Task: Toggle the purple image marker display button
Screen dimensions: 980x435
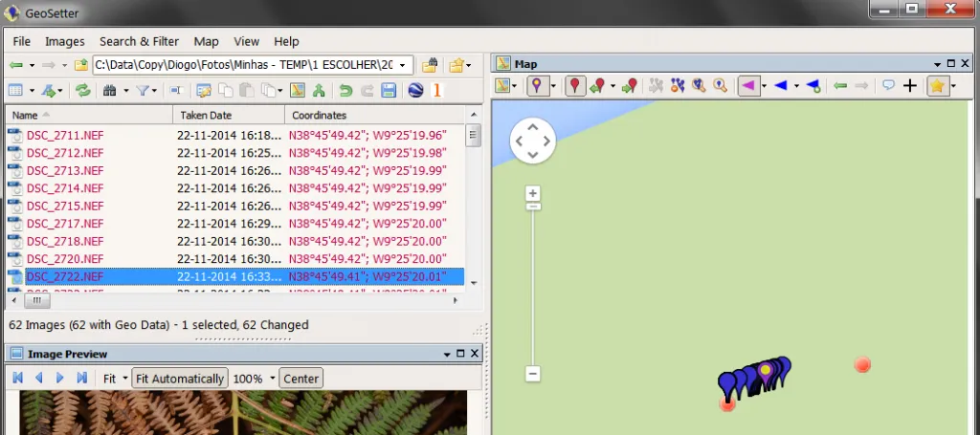Action: [x=536, y=86]
